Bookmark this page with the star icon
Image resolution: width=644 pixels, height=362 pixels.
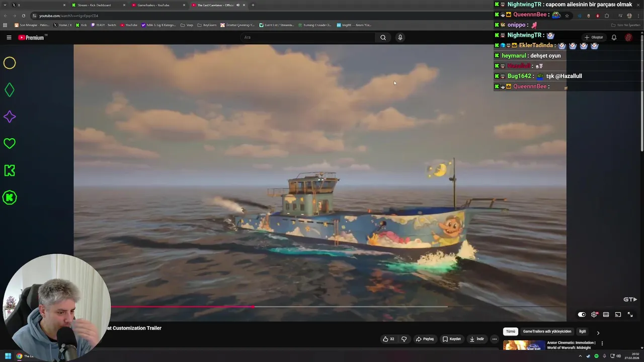(567, 16)
